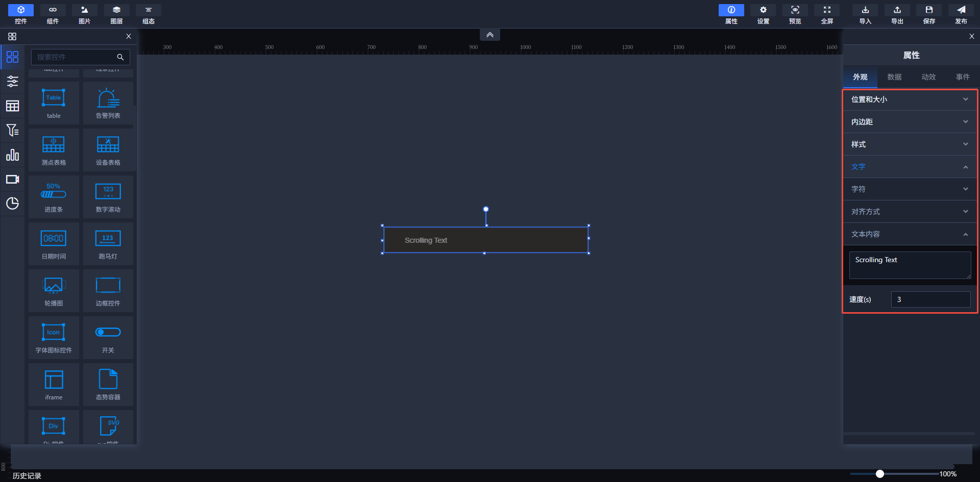Expand the 样式 style section
Image resolution: width=980 pixels, height=482 pixels.
tap(910, 144)
